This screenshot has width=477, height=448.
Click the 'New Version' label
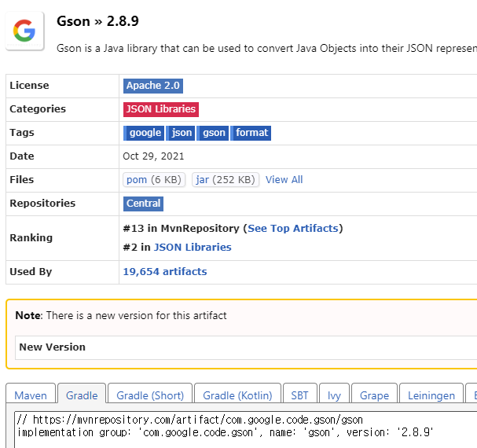click(53, 347)
